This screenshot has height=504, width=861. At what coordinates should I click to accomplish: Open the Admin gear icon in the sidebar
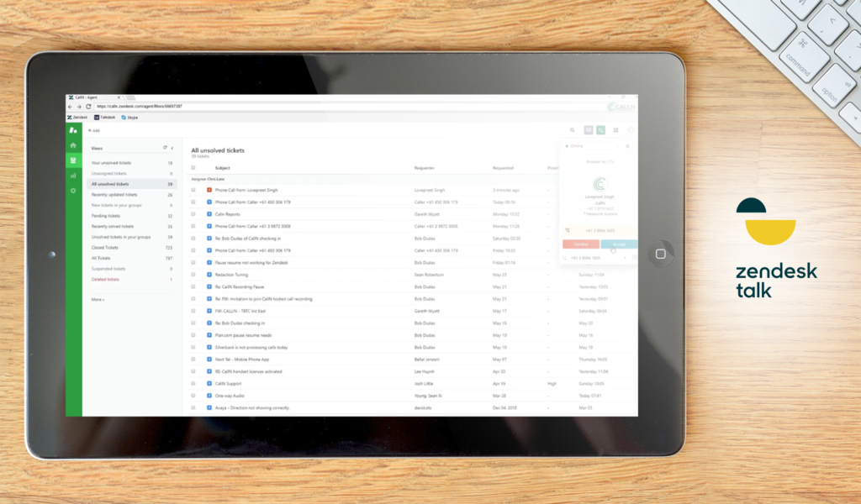click(74, 192)
